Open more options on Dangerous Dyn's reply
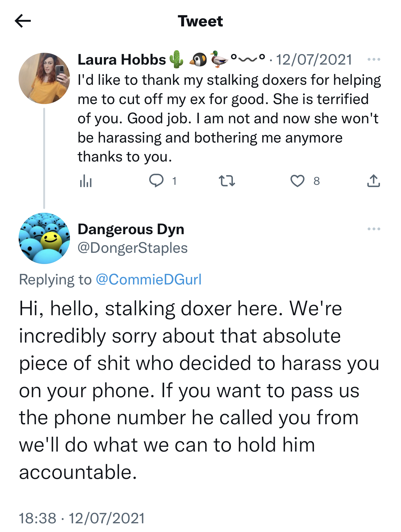The width and height of the screenshot is (401, 532). (x=373, y=229)
